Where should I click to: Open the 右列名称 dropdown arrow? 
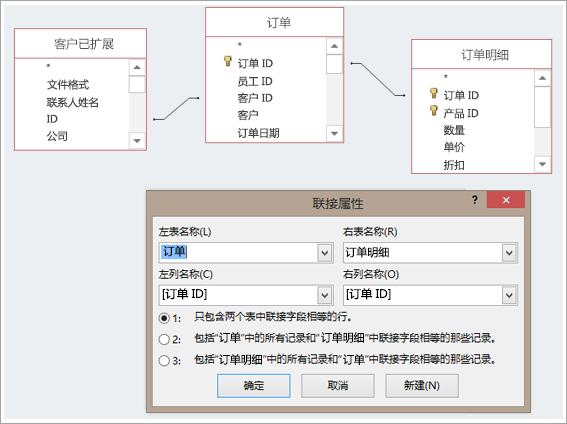coord(509,295)
